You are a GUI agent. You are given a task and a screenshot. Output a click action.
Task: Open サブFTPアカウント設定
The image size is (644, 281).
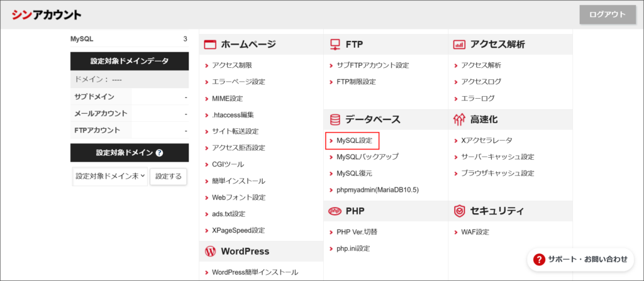tap(372, 65)
